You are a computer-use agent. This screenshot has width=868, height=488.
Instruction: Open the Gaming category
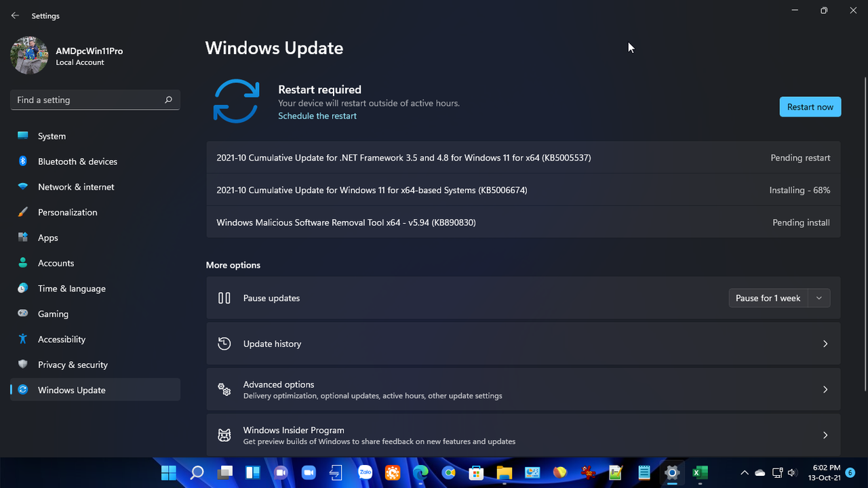(95, 314)
